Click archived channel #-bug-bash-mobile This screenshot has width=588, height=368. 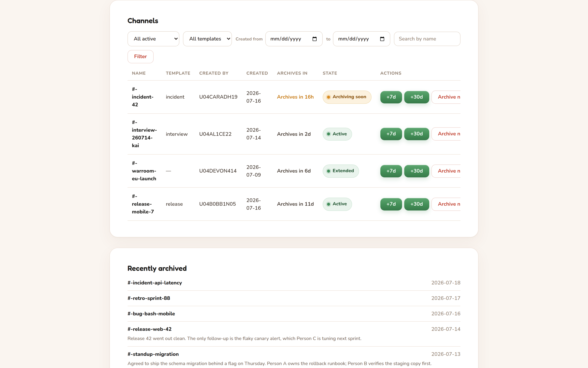pos(151,314)
